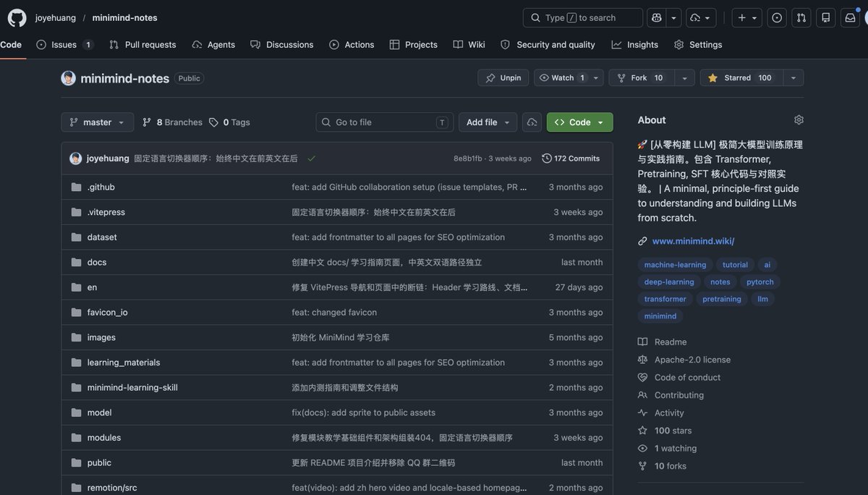Click the cloud agents icon in top bar

(695, 17)
